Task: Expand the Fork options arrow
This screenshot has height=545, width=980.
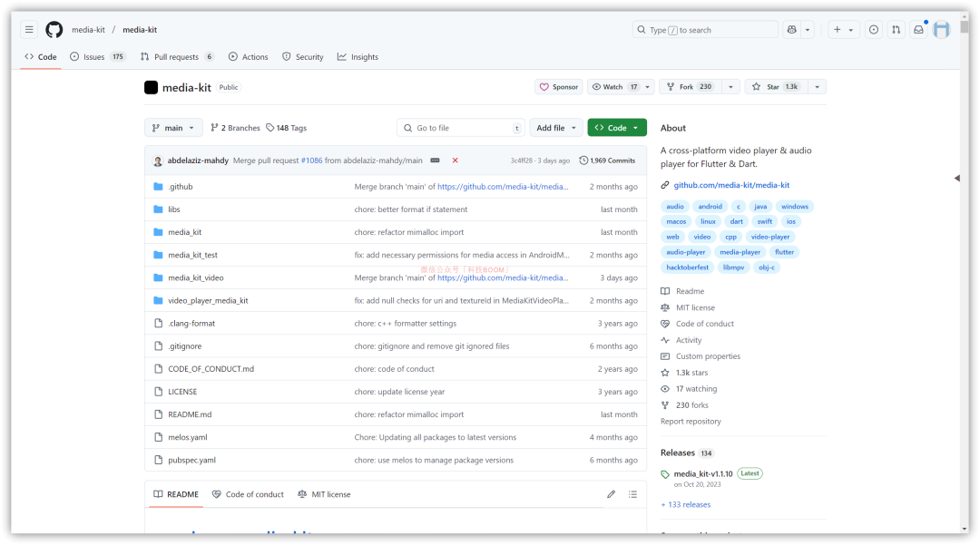Action: click(730, 87)
